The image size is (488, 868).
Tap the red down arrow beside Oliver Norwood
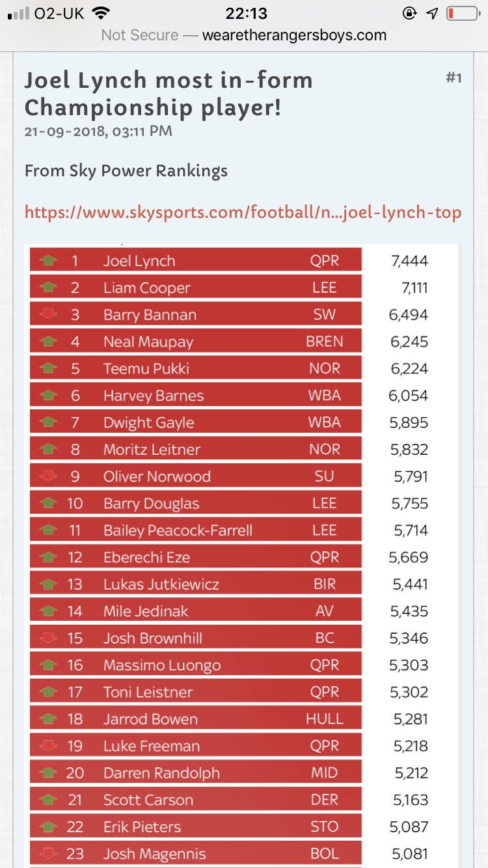click(48, 476)
